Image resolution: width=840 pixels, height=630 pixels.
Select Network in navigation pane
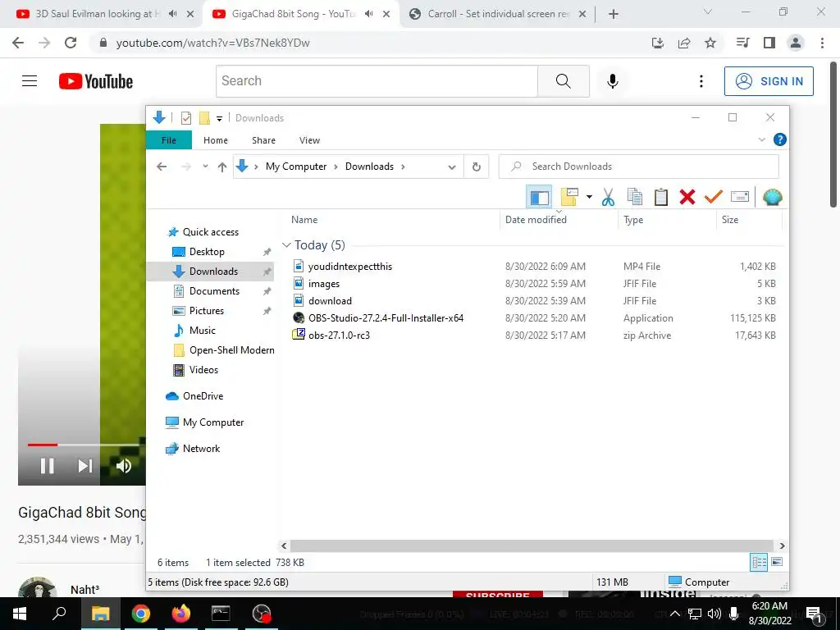(201, 449)
